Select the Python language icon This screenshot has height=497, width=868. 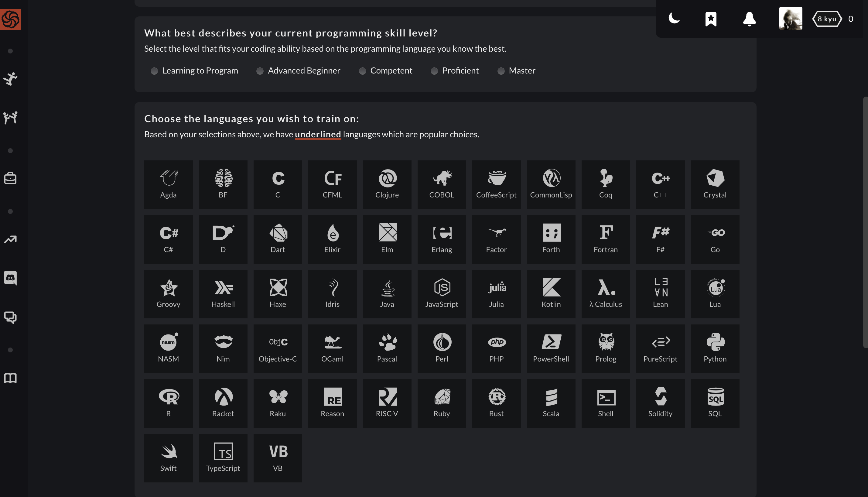pyautogui.click(x=715, y=348)
